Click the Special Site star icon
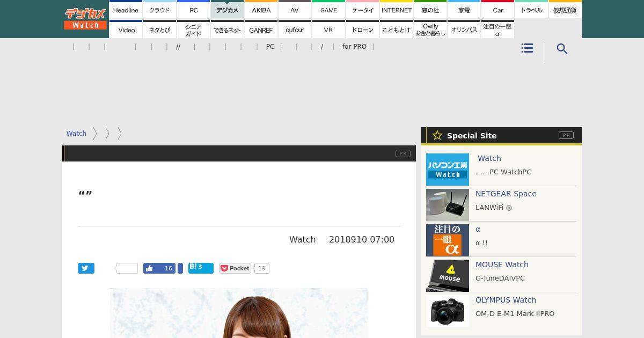 point(437,135)
